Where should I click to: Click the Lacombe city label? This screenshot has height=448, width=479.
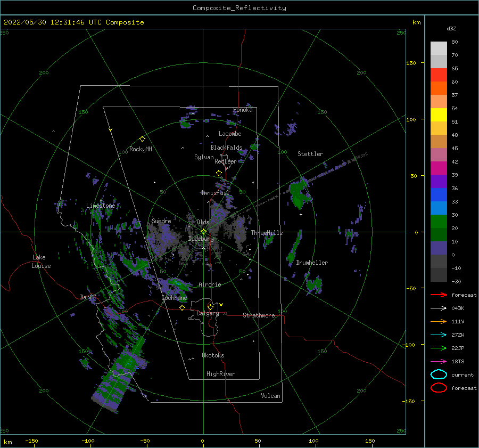coord(230,134)
